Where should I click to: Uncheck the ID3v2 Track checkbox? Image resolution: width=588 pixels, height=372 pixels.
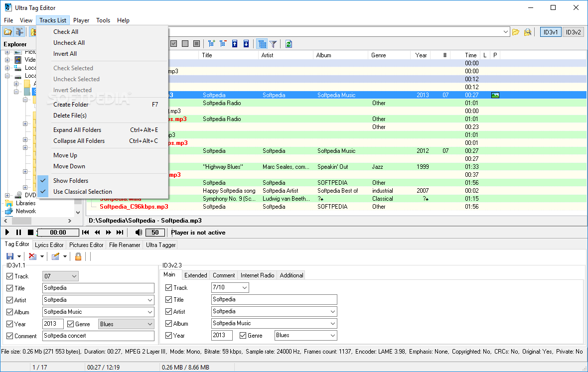point(169,288)
